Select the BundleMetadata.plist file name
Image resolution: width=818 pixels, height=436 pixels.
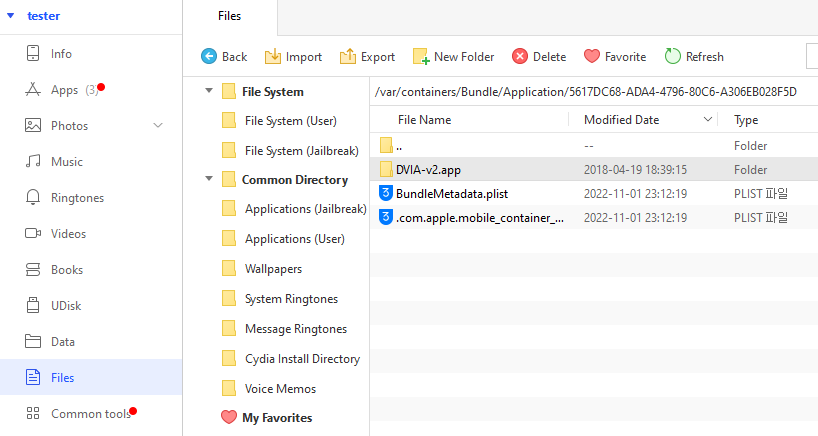coord(452,193)
